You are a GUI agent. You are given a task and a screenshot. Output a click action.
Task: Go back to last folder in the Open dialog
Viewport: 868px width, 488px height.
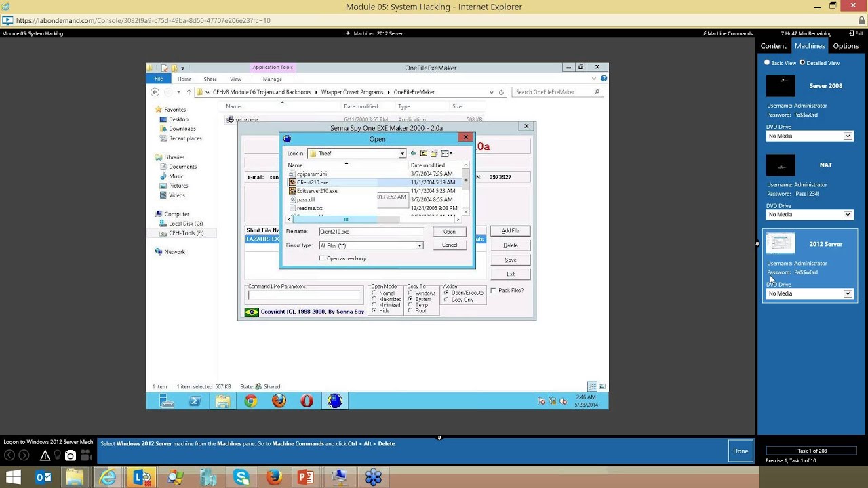click(x=413, y=153)
